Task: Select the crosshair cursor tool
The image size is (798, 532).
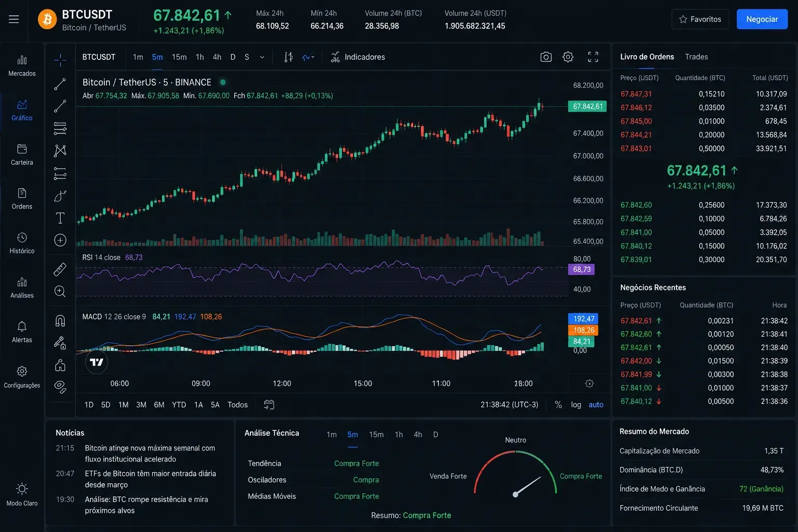Action: tap(60, 60)
